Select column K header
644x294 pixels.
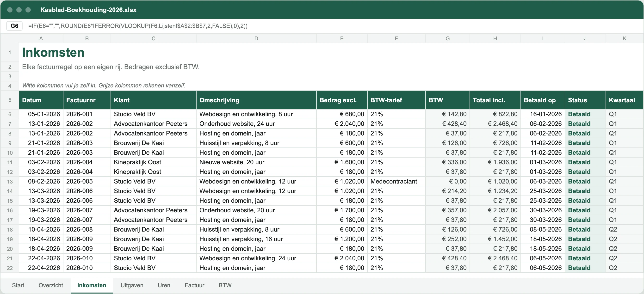tap(624, 38)
